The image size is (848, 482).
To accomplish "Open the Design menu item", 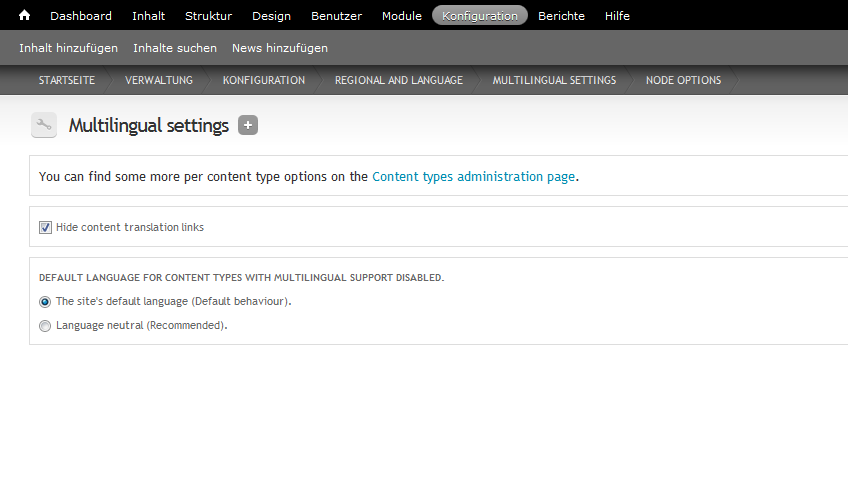I will 271,16.
